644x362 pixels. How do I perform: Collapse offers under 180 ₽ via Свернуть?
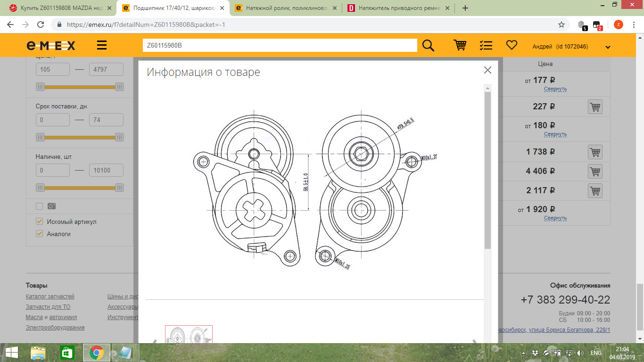555,134
